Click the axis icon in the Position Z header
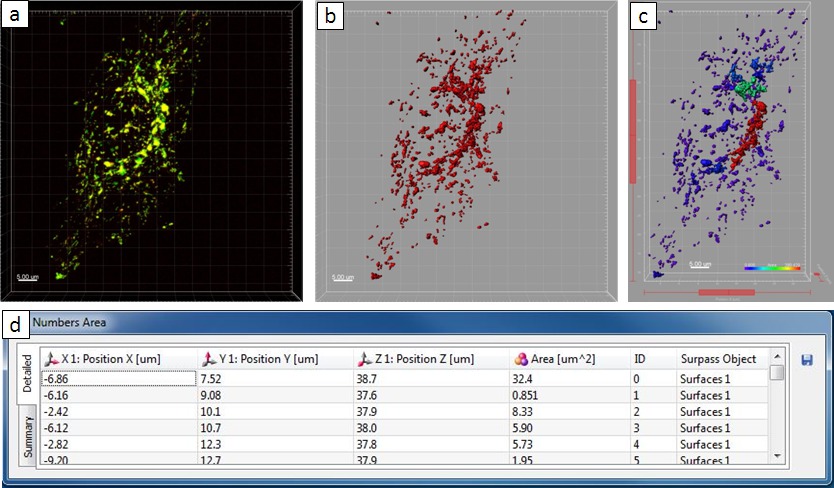Screen dimensions: 834x488 pos(365,359)
